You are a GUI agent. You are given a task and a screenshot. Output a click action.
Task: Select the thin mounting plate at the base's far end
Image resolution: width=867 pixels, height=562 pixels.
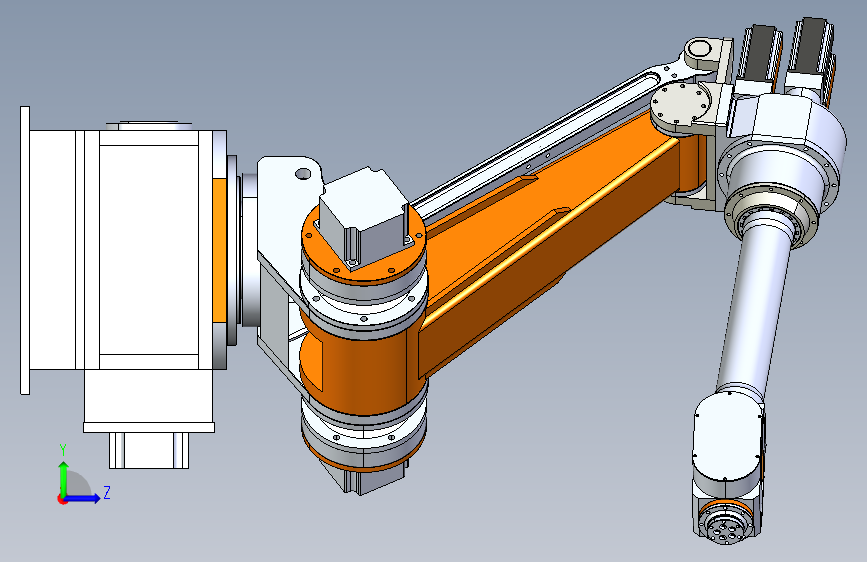tap(25, 250)
